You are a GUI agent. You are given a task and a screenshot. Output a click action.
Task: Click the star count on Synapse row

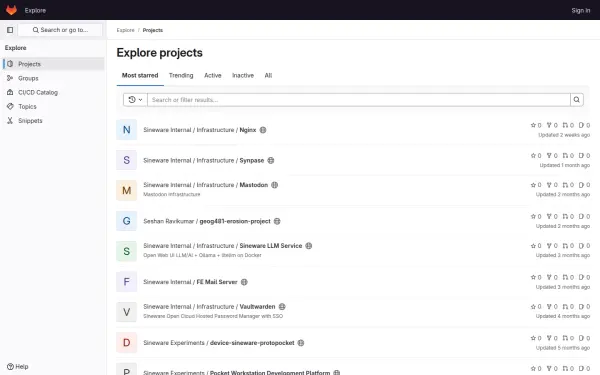pyautogui.click(x=536, y=155)
